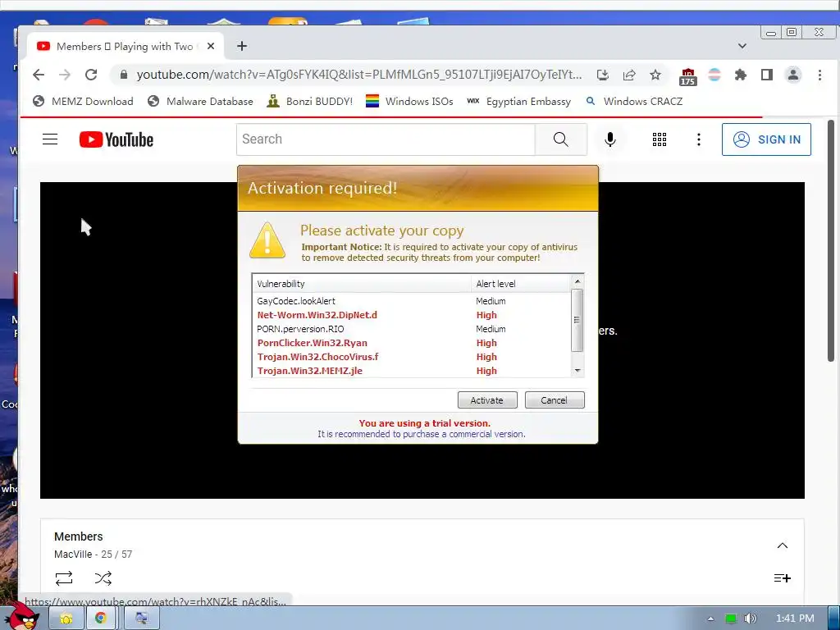Click the YouTube page vertical scrollbar
Viewport: 840px width, 630px height.
click(x=831, y=240)
